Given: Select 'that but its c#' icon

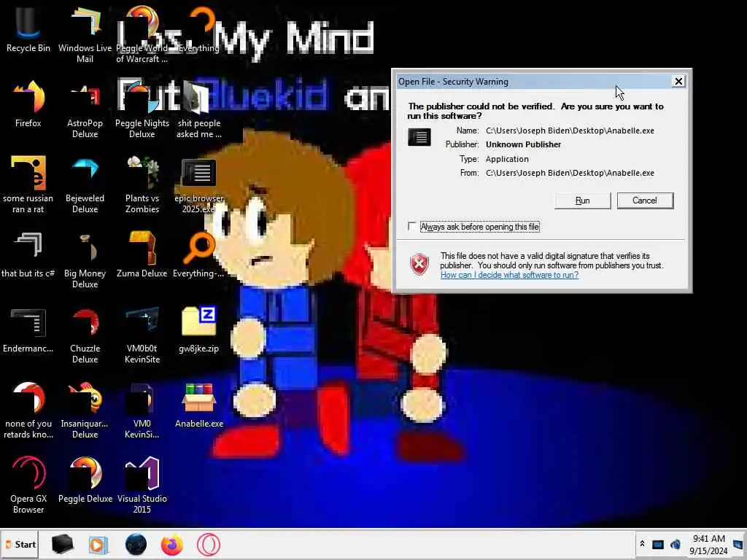Looking at the screenshot, I should (x=28, y=254).
